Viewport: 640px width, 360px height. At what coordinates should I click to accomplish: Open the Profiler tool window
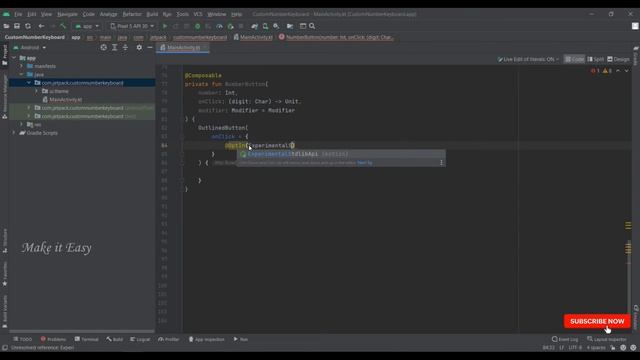pyautogui.click(x=169, y=339)
